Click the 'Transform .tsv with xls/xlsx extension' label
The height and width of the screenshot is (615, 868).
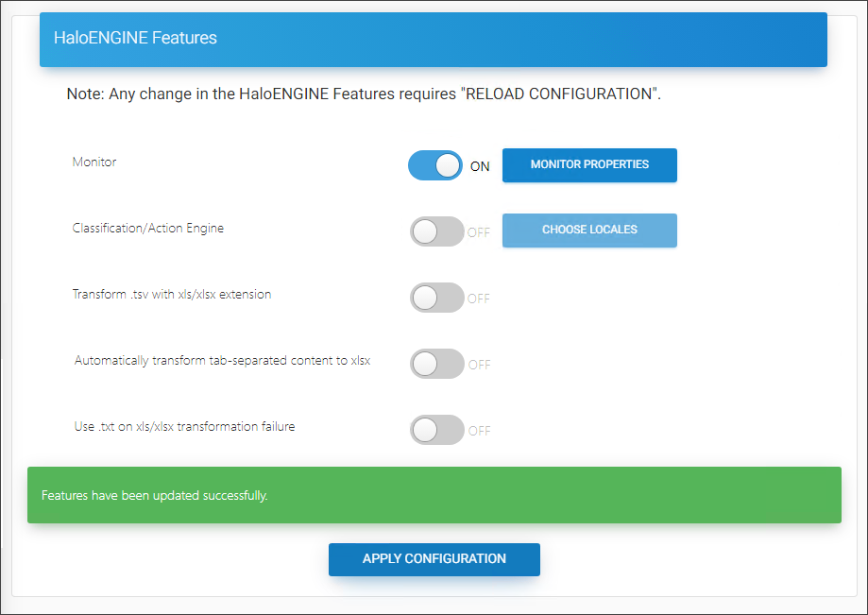[171, 294]
